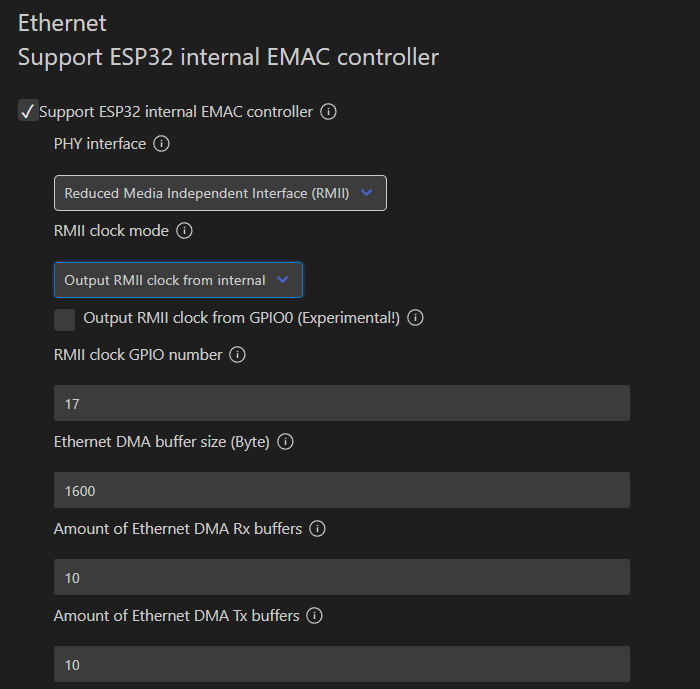Click the RMII clock GPIO number field

(342, 403)
